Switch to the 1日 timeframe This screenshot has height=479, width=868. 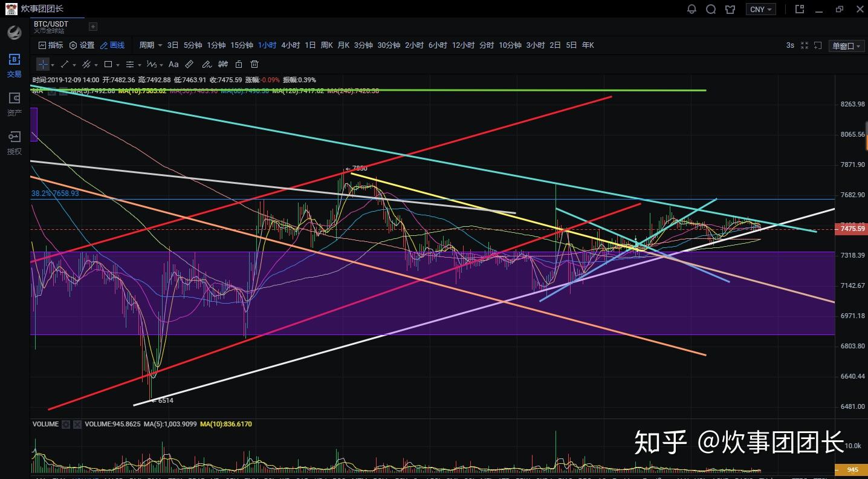[310, 45]
